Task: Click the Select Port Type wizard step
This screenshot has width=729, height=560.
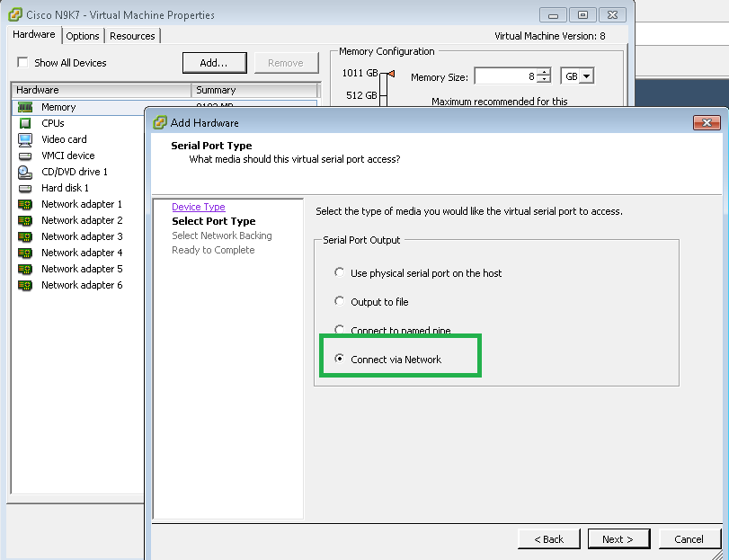Action: (214, 221)
